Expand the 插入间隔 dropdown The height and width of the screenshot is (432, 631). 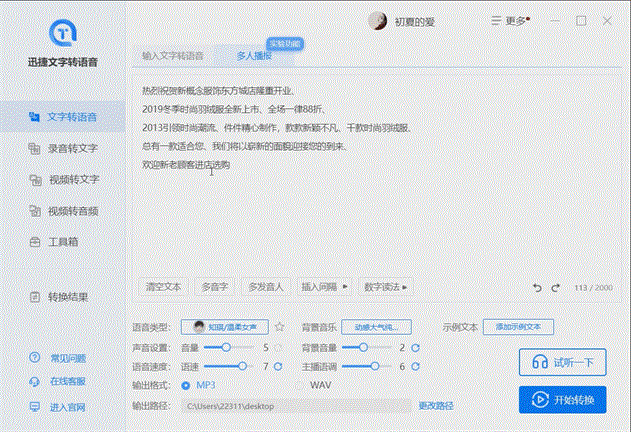(324, 287)
